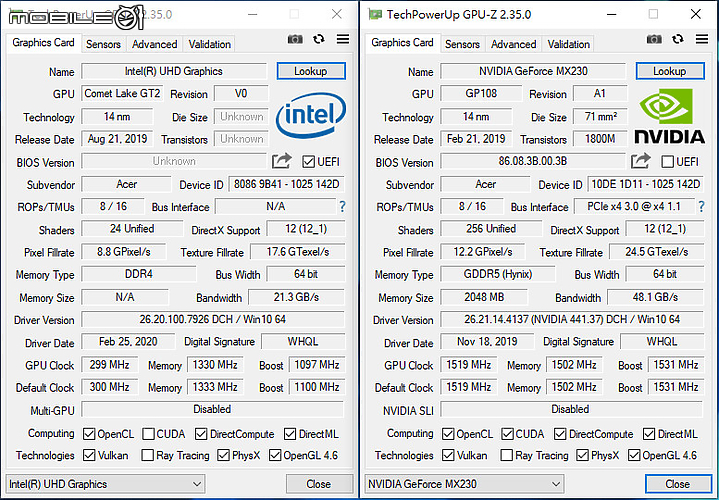
Task: Select Graphics Card tab in the NVIDIA window
Action: tap(403, 43)
